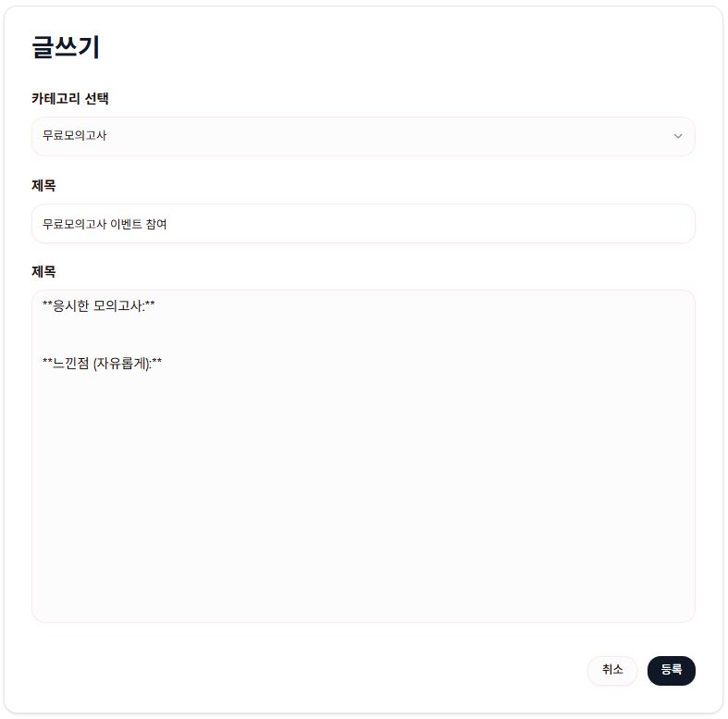Click the word 느낀점 in the body text
This screenshot has width=728, height=719.
coord(71,363)
